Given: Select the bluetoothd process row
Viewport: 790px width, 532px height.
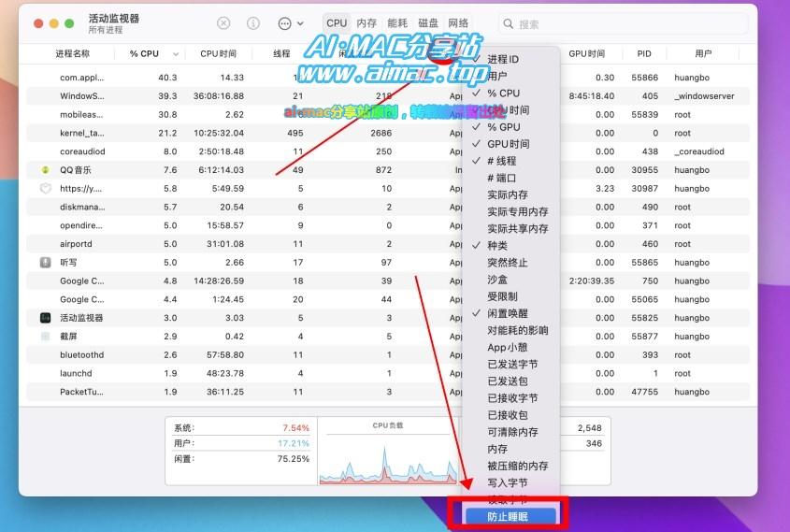Looking at the screenshot, I should pyautogui.click(x=388, y=354).
